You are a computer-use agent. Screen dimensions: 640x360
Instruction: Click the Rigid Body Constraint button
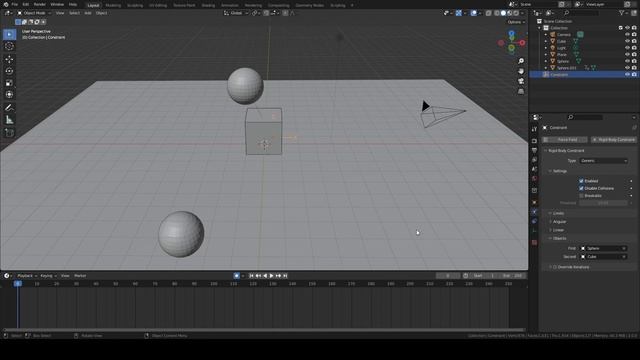(x=613, y=140)
